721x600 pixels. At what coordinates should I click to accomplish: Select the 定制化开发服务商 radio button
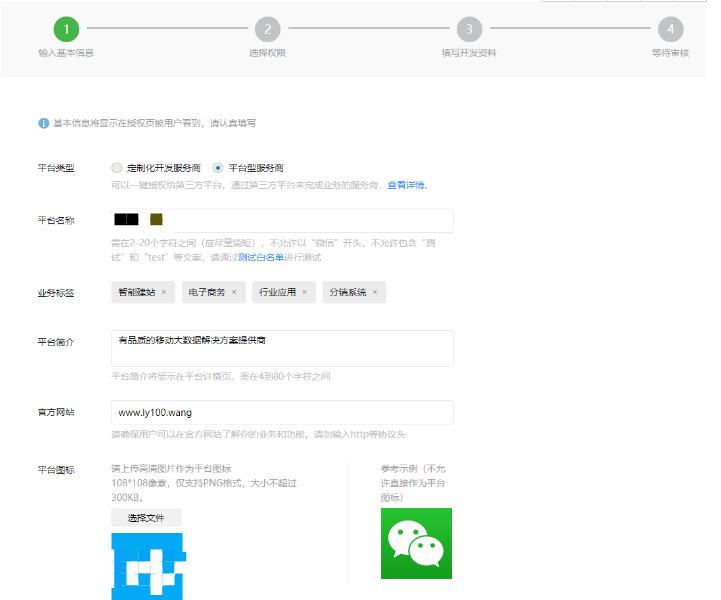(117, 168)
